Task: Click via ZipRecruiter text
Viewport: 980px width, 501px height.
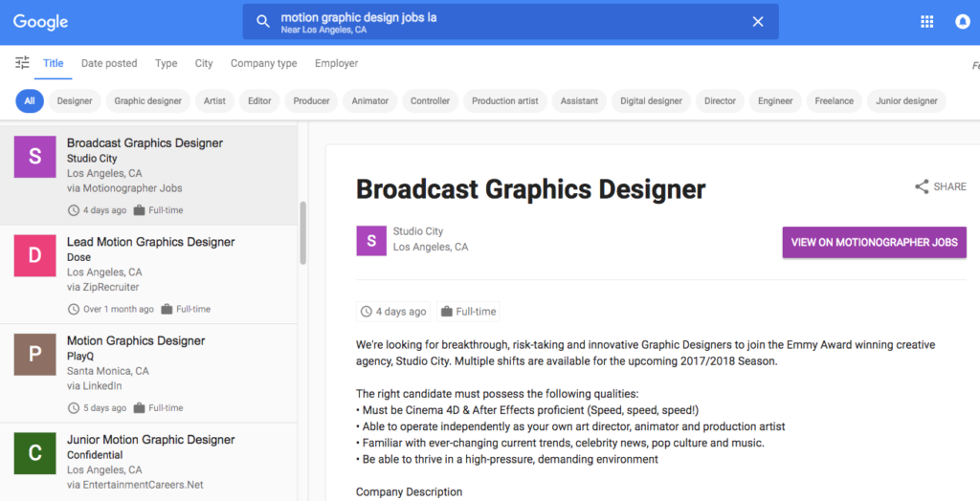Action: [103, 287]
